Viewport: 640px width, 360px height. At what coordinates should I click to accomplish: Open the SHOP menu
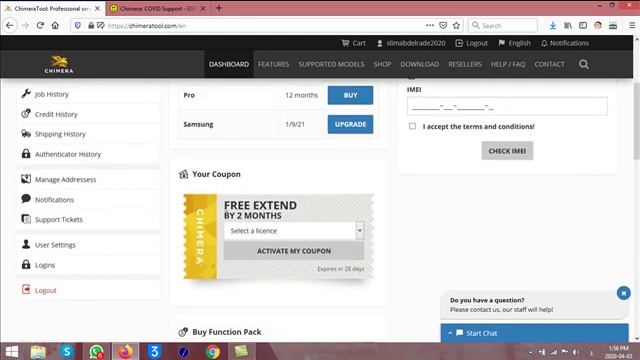(x=382, y=64)
